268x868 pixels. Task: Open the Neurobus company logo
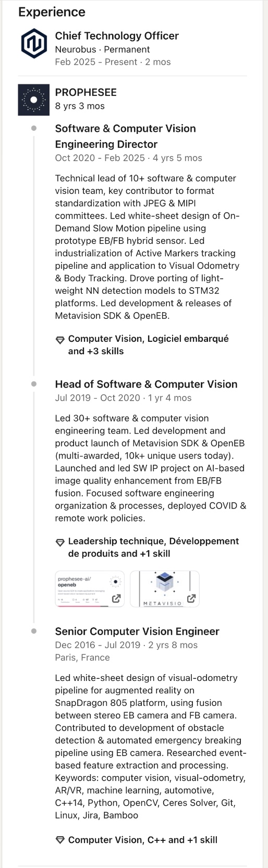click(34, 44)
